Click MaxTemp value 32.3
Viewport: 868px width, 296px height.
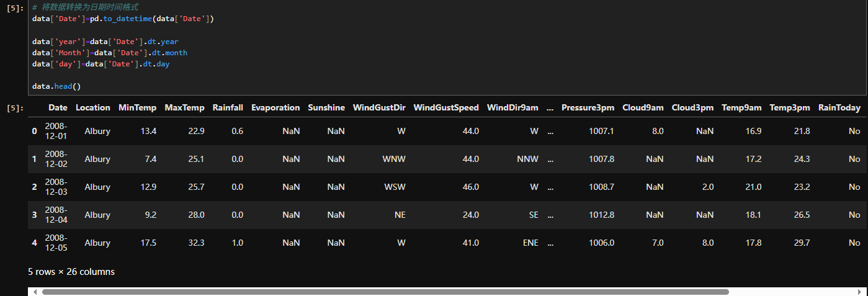coord(196,243)
